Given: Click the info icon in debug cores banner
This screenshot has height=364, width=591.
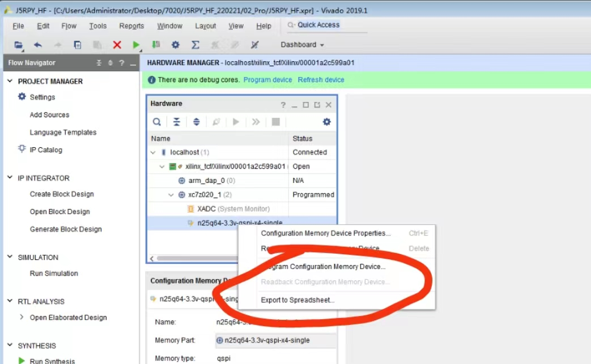Looking at the screenshot, I should pos(151,80).
